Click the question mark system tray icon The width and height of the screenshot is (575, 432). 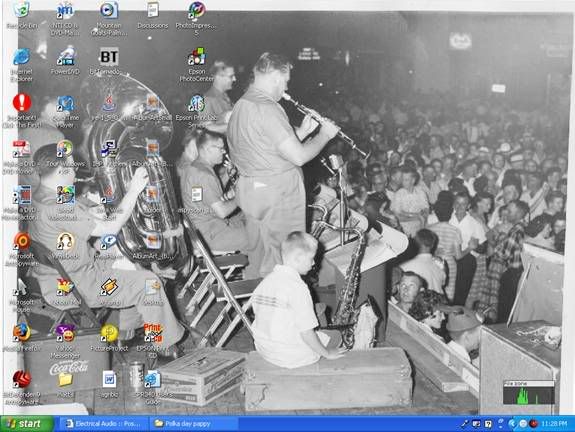tap(488, 424)
